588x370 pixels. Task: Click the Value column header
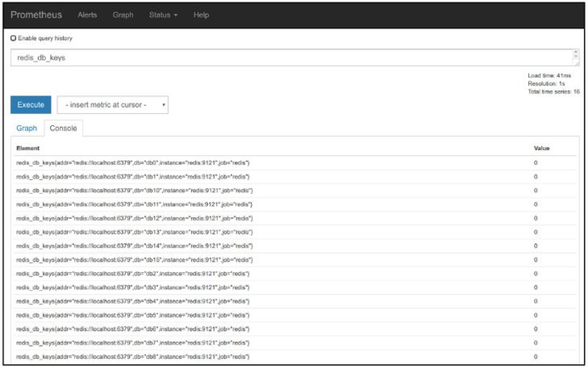tap(542, 148)
